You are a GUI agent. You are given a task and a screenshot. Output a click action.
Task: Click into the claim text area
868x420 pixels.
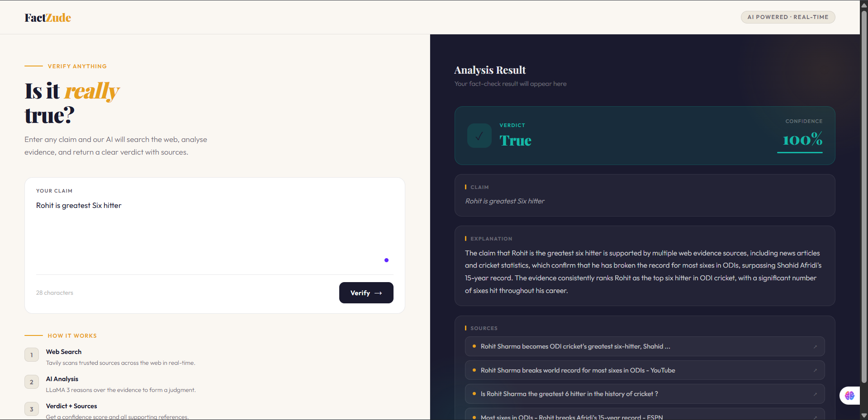click(x=214, y=235)
